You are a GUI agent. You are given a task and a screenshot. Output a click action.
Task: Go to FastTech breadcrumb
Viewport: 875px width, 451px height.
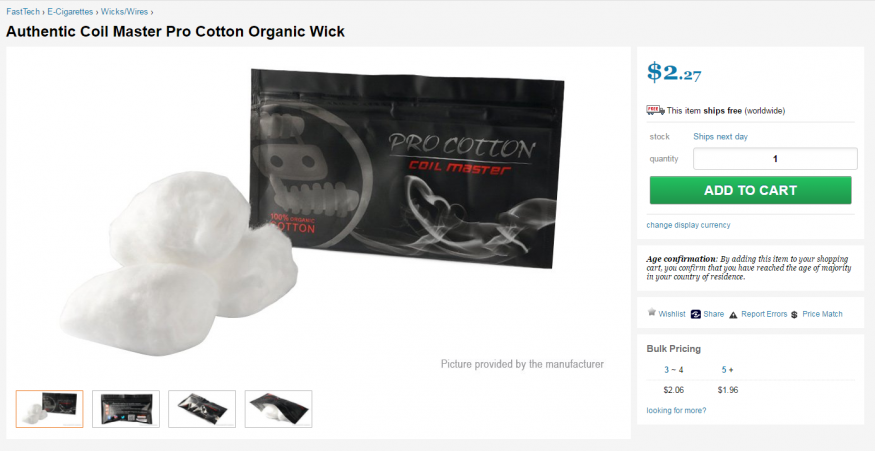click(23, 12)
